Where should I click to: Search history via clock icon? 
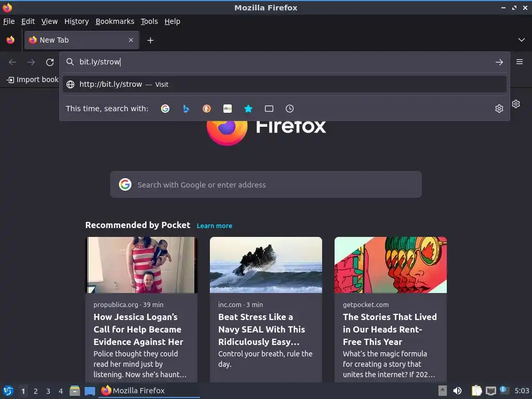290,109
